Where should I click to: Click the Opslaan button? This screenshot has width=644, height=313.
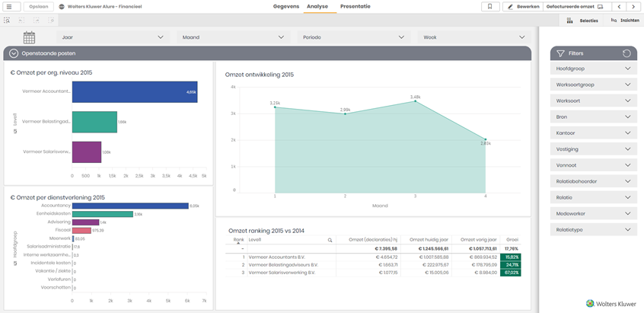click(39, 7)
